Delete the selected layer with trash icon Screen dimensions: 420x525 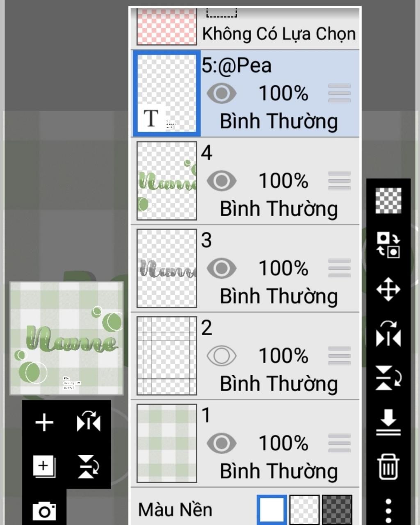(388, 466)
